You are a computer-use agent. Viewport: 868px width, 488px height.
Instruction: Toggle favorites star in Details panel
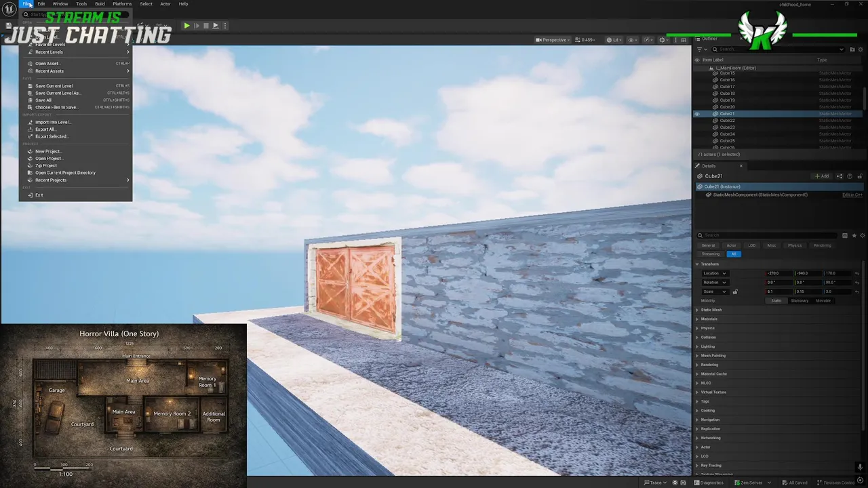(854, 235)
